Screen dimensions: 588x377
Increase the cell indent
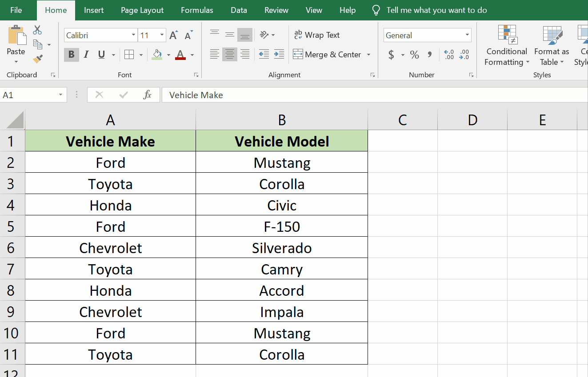point(279,55)
